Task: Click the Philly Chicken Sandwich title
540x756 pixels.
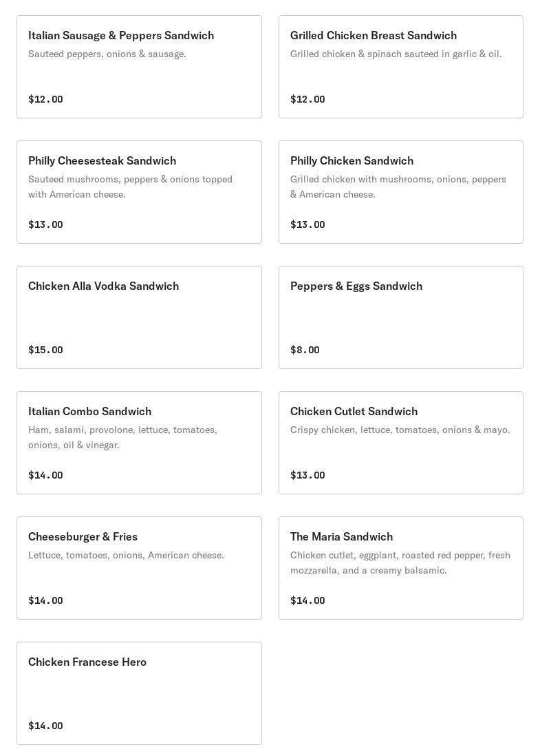Action: tap(352, 161)
